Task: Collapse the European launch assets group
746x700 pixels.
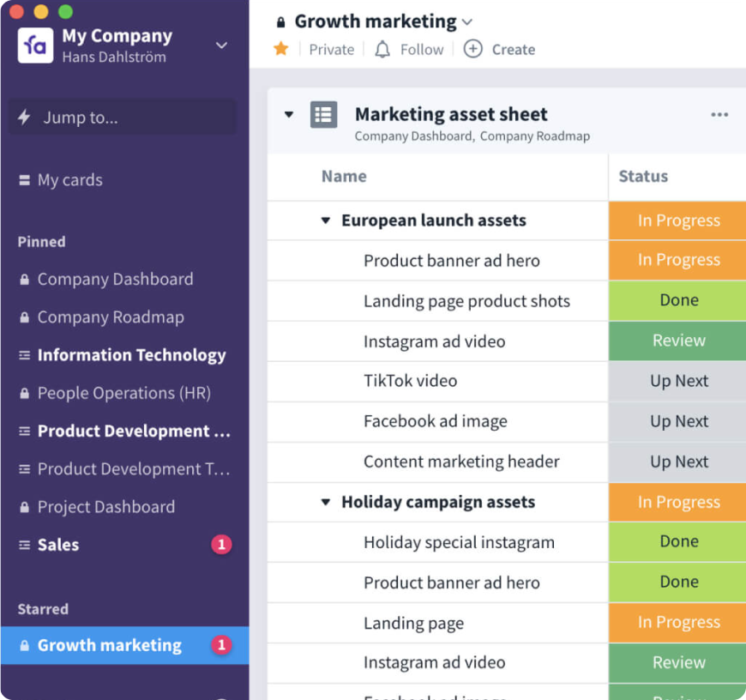Action: coord(325,220)
